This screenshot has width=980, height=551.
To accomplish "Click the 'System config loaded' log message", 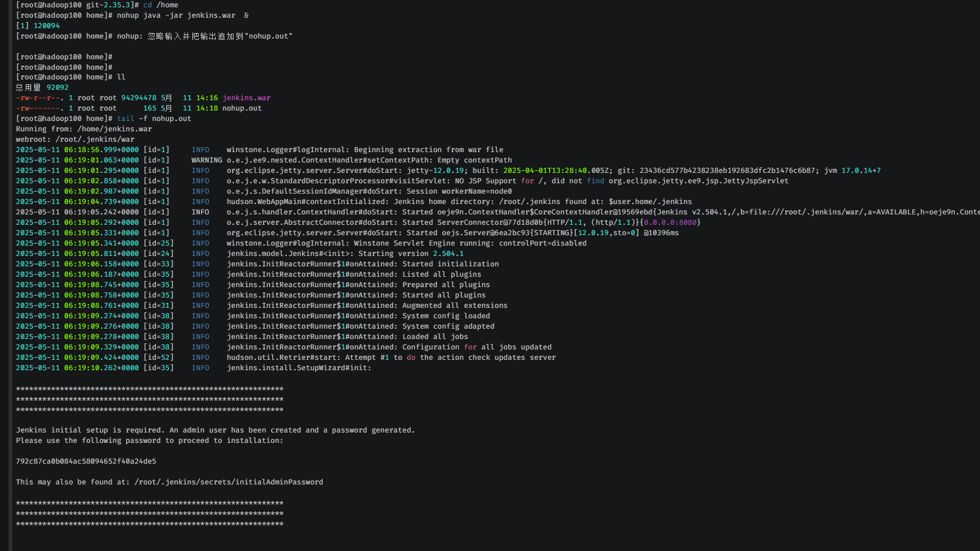I will point(446,316).
